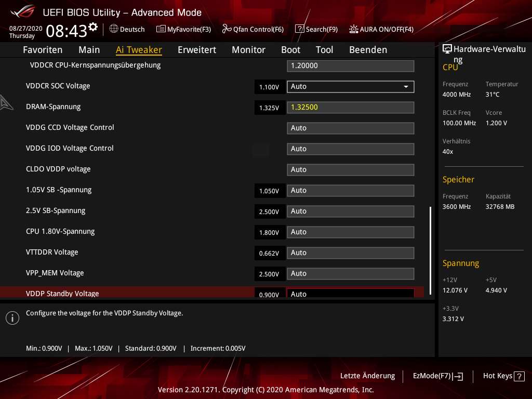Show Hot Keys help
532x399 pixels.
click(504, 376)
